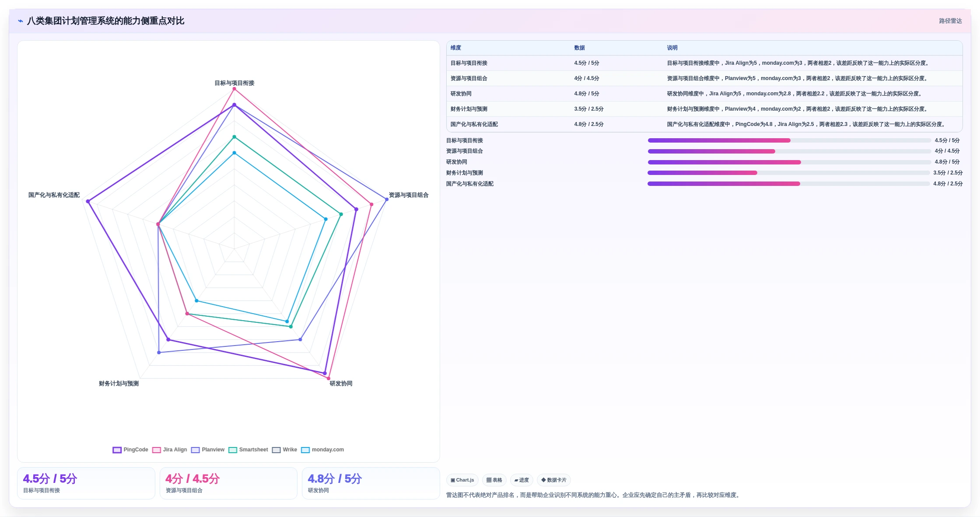Image resolution: width=980 pixels, height=517 pixels.
Task: Click radar axis label 财务计划与预测
Action: point(119,384)
